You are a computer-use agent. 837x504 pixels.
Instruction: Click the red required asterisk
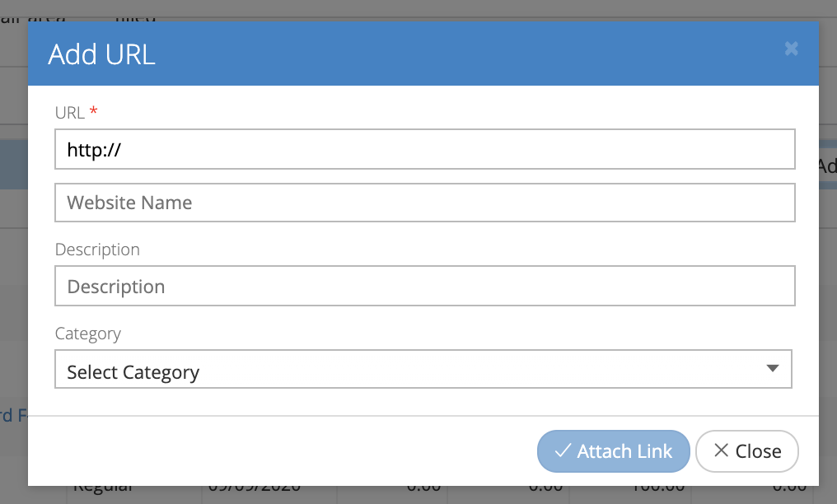[x=93, y=111]
